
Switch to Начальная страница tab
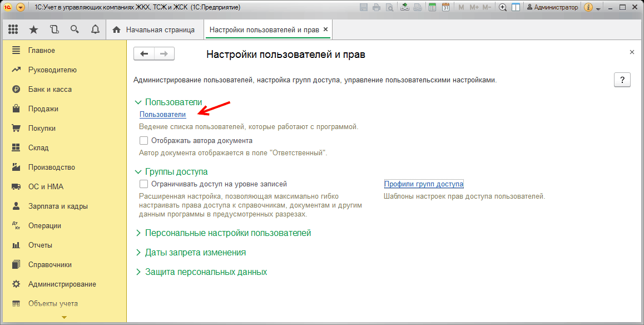(x=155, y=30)
